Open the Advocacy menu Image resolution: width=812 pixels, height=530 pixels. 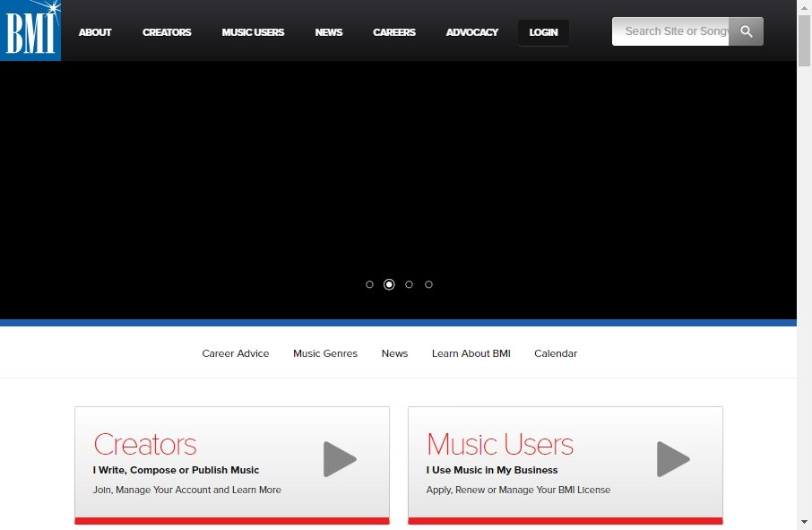pyautogui.click(x=471, y=32)
